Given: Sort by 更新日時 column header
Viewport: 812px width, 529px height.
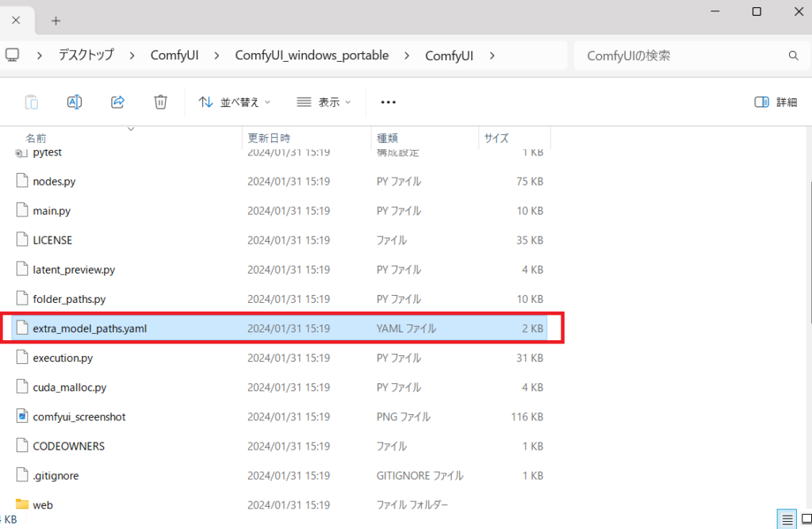Looking at the screenshot, I should [x=269, y=138].
